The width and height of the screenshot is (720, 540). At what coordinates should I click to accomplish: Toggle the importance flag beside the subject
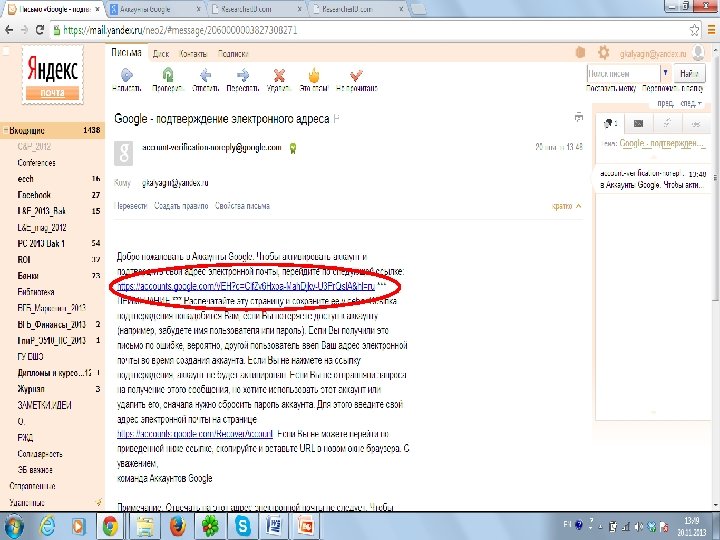coord(336,119)
